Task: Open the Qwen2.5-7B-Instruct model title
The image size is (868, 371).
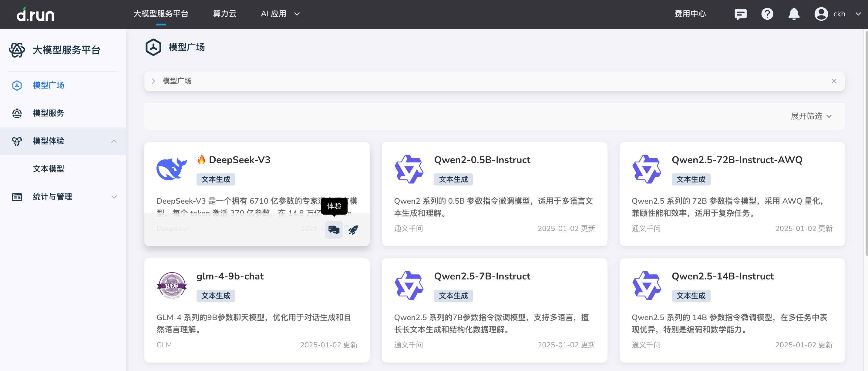Action: (x=482, y=276)
